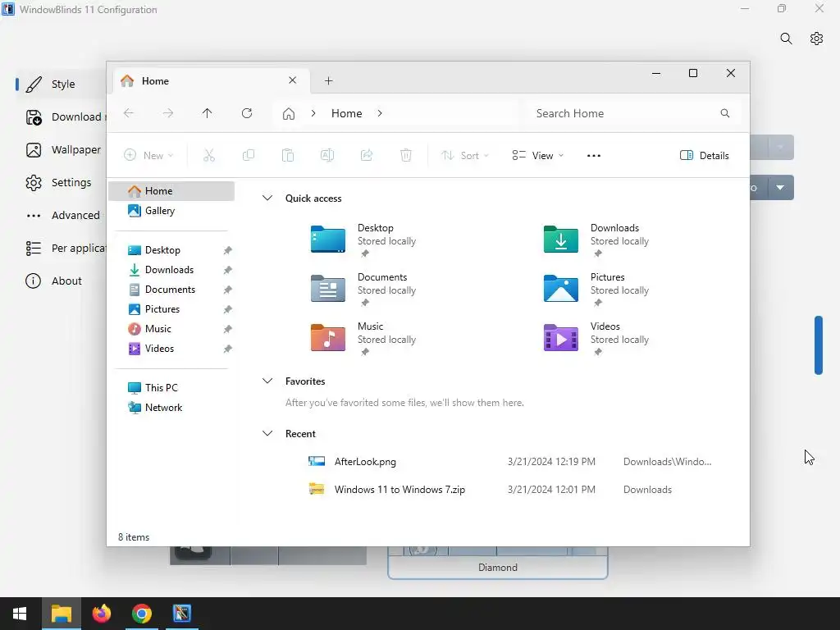Click the Search Home field
Image resolution: width=840 pixels, height=630 pixels.
632,113
